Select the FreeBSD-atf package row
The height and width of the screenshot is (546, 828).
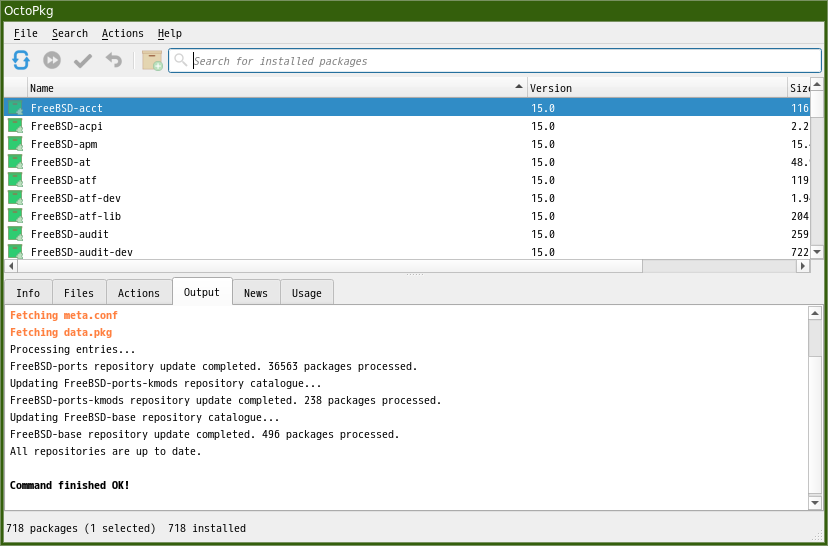click(407, 180)
